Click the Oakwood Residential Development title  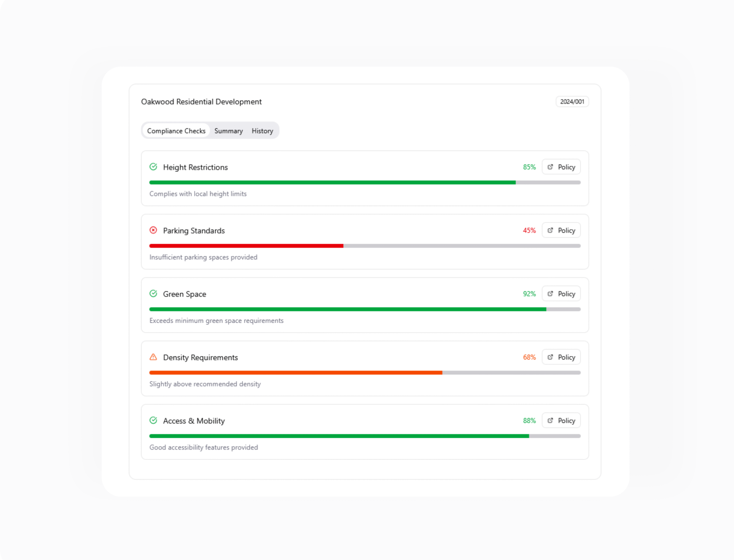[201, 102]
